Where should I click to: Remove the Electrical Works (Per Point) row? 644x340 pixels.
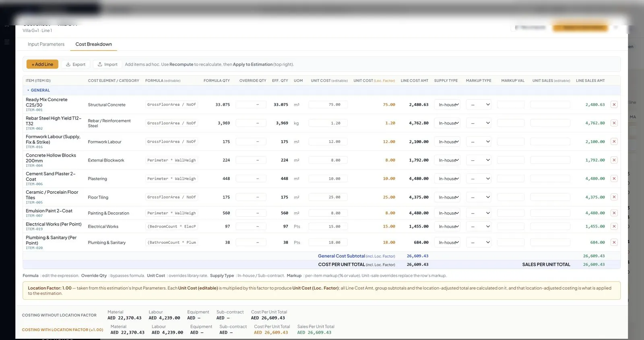pos(614,226)
